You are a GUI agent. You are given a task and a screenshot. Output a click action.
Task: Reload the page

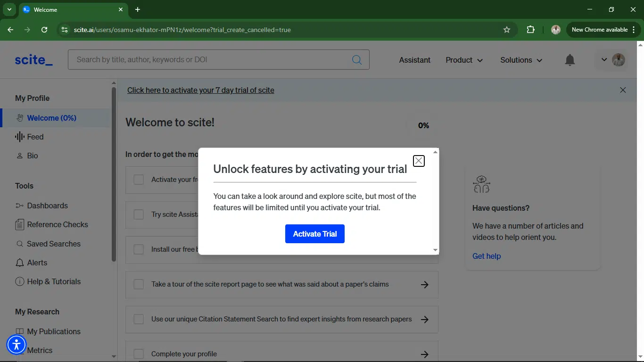coord(44,30)
